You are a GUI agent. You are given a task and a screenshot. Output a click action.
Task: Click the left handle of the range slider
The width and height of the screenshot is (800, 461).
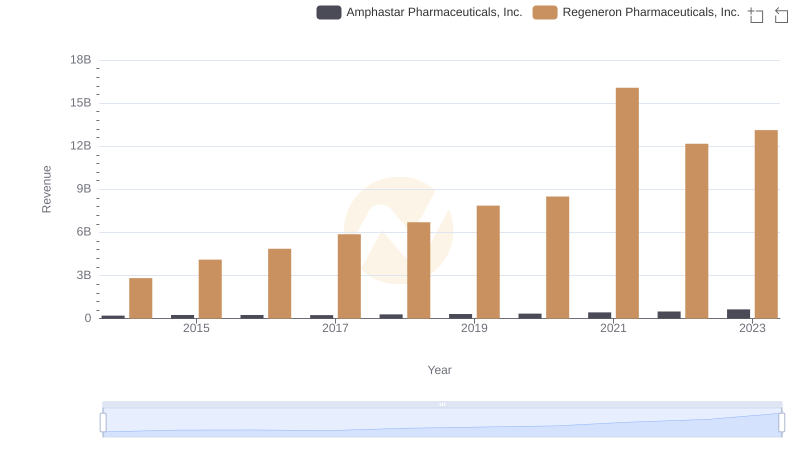(x=103, y=423)
